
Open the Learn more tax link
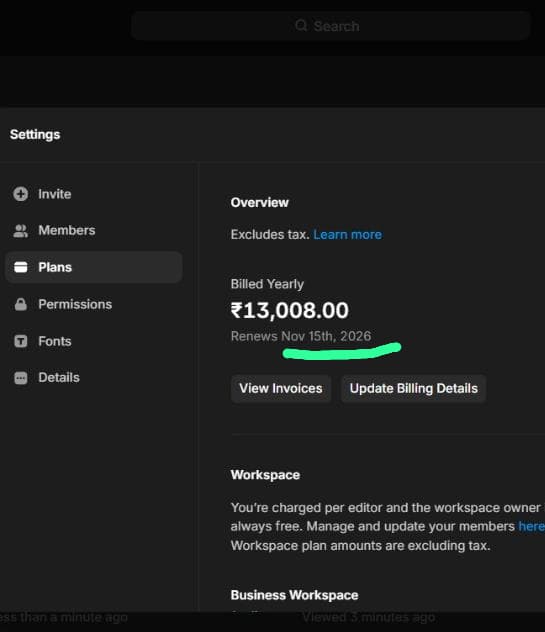[347, 235]
